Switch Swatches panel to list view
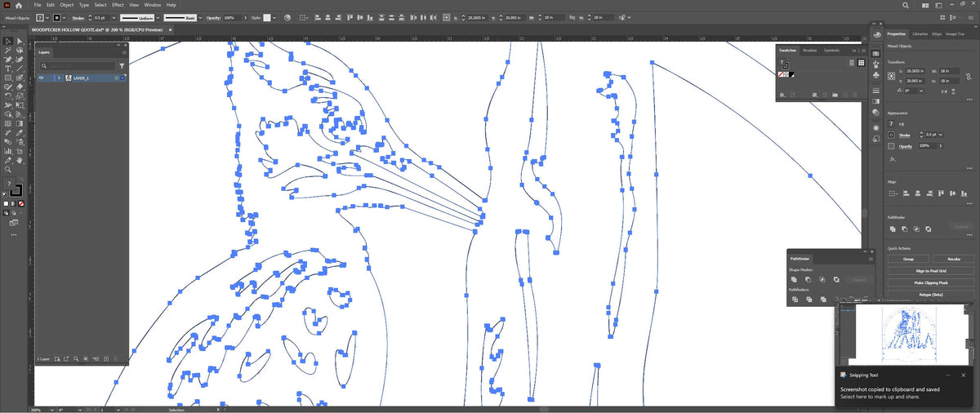The width and height of the screenshot is (980, 413). tap(852, 63)
